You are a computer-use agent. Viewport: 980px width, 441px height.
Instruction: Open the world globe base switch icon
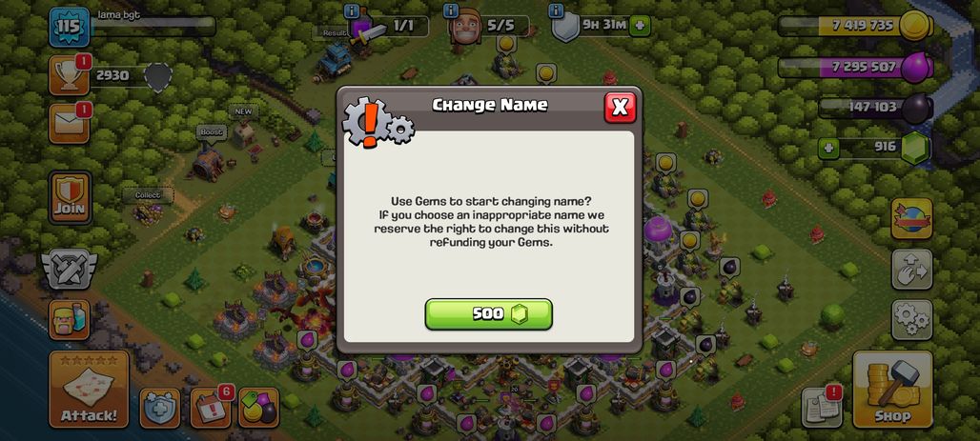(x=912, y=219)
